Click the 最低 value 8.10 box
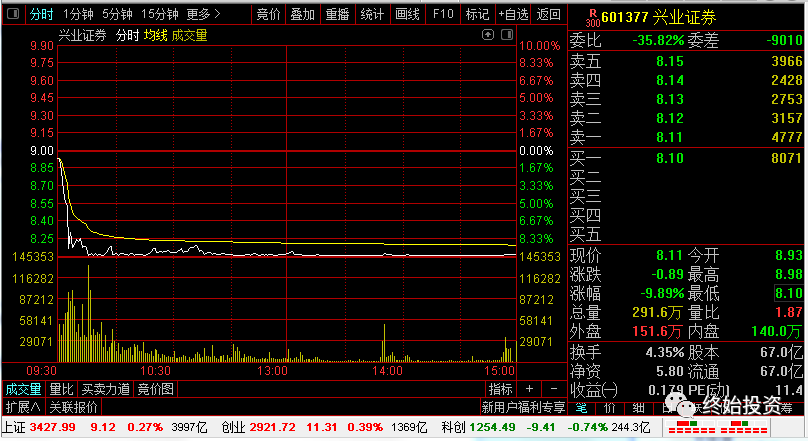The image size is (808, 441). 789,294
